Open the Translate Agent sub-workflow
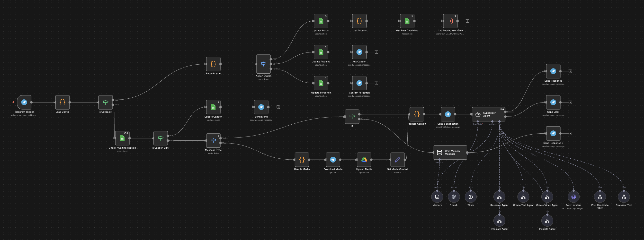This screenshot has width=644, height=240. tap(499, 221)
